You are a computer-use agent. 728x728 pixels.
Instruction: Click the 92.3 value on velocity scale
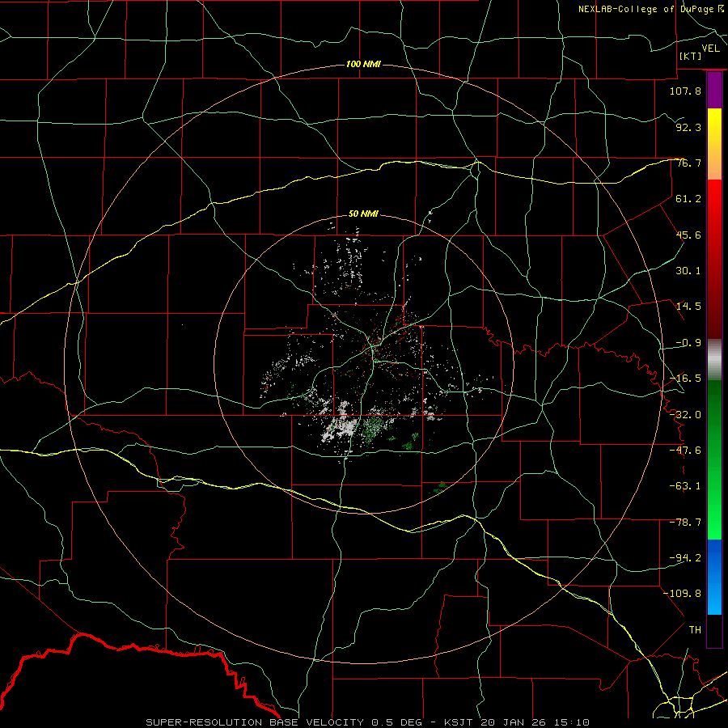pos(688,127)
